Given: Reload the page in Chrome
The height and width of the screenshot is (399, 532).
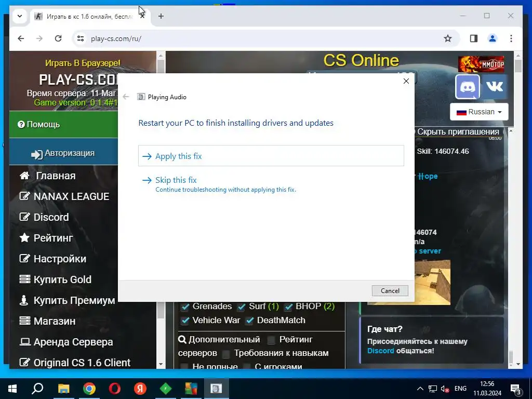Looking at the screenshot, I should (58, 38).
